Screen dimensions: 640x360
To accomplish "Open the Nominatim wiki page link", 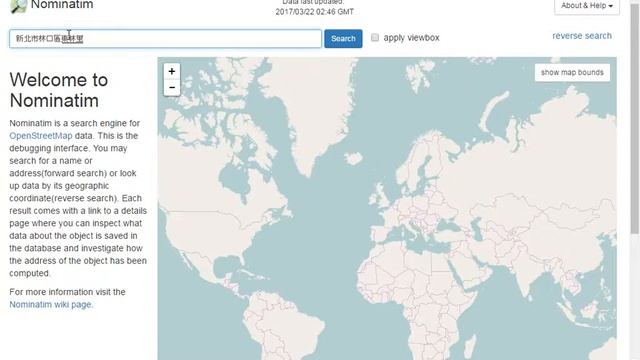I will point(51,304).
